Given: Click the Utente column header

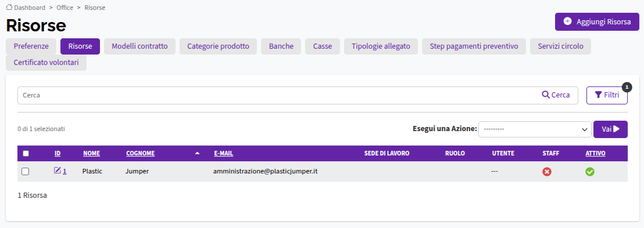Looking at the screenshot, I should 503,153.
